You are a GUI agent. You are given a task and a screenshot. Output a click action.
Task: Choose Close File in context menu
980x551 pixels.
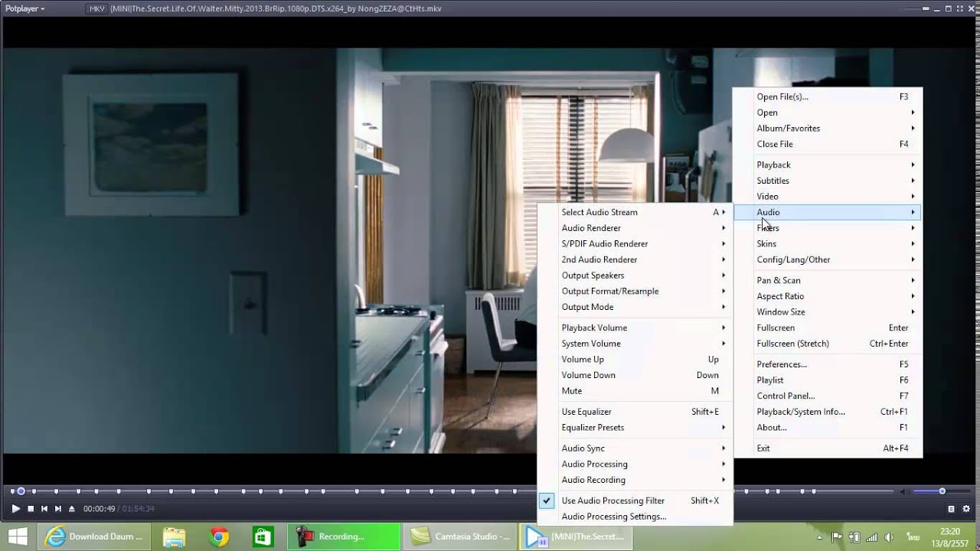point(828,144)
